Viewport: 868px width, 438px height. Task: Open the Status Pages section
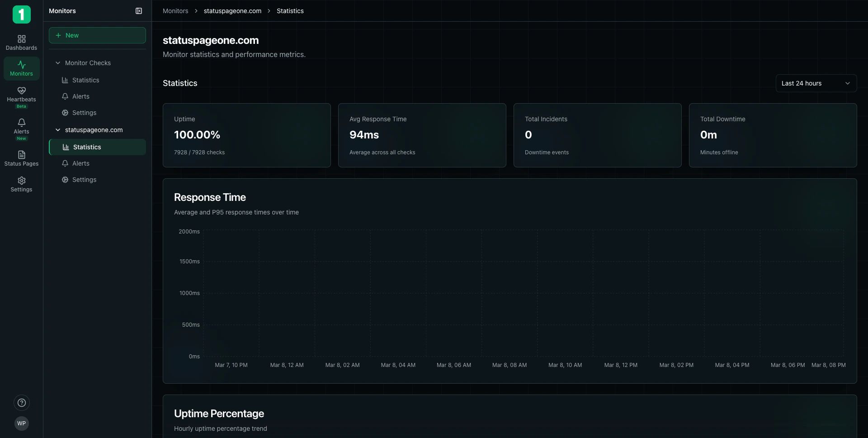[21, 158]
